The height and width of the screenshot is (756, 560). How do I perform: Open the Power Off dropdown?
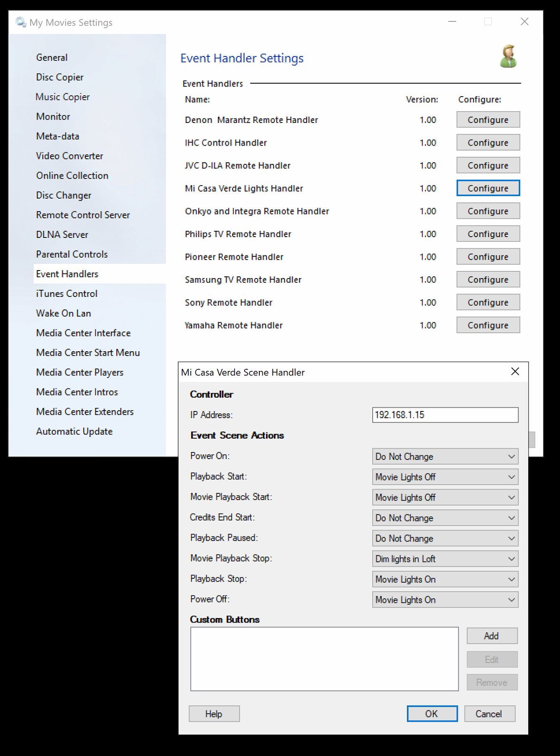[x=445, y=600]
